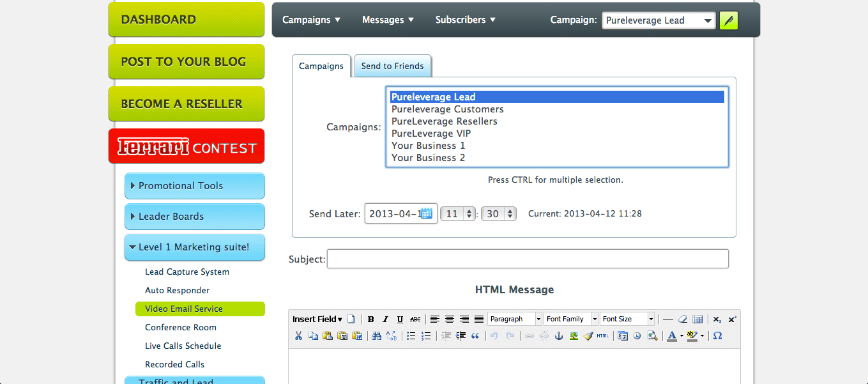The image size is (868, 384).
Task: Open the Insert Field dropdown
Action: pos(317,319)
